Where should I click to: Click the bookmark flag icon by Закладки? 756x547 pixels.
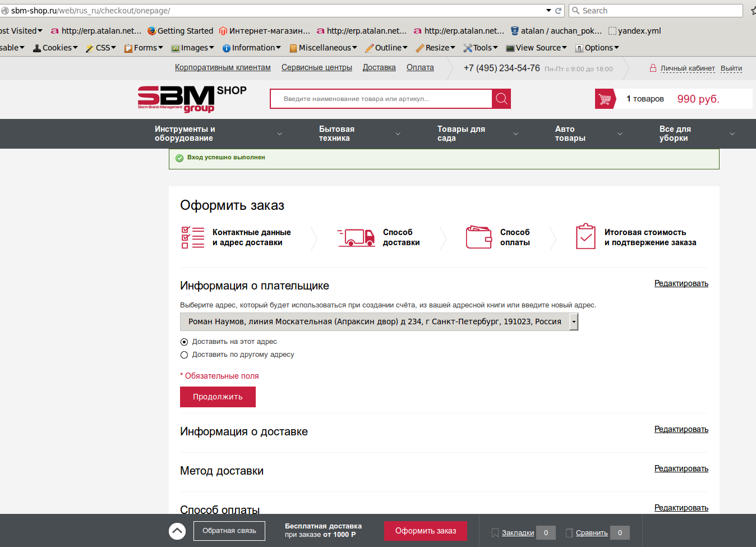(495, 533)
